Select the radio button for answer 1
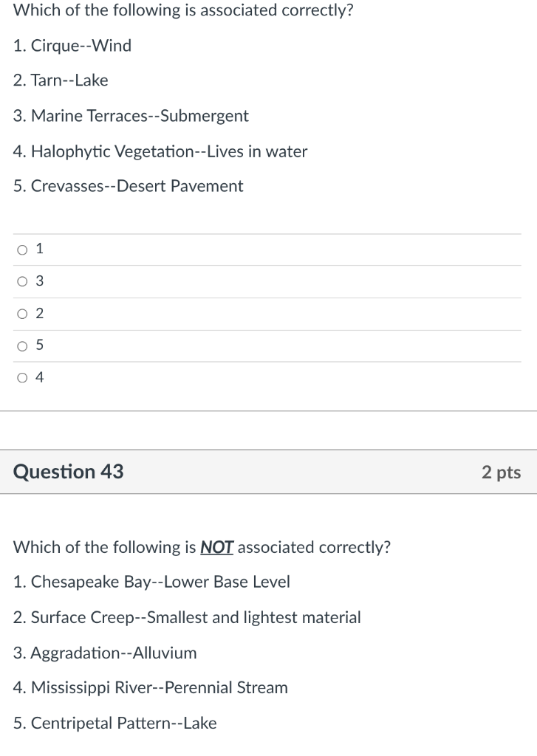 point(22,250)
